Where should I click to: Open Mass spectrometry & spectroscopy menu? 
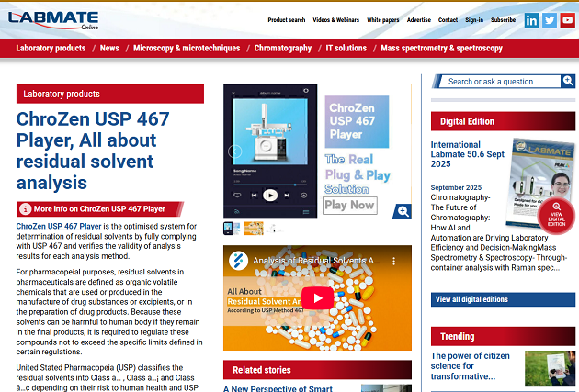point(441,48)
